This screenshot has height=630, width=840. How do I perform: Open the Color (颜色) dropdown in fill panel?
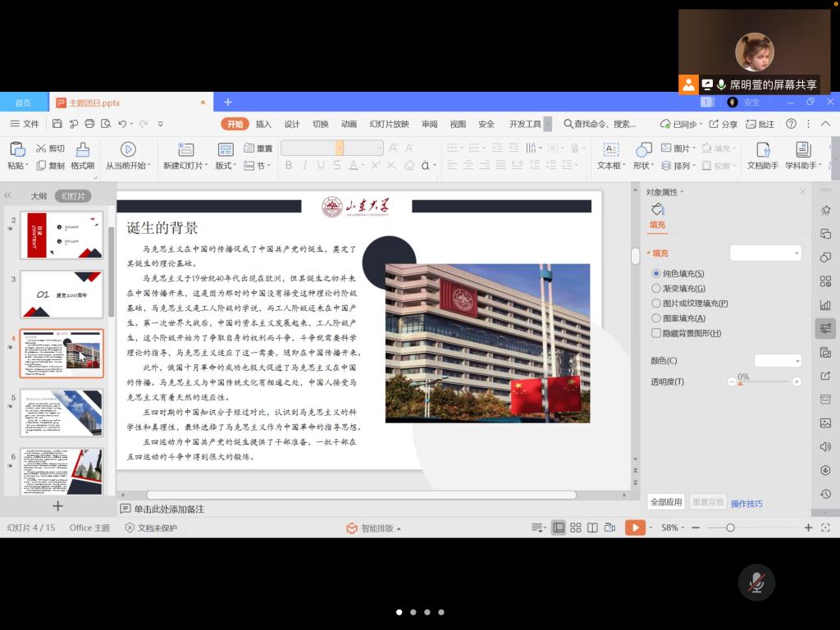[778, 361]
